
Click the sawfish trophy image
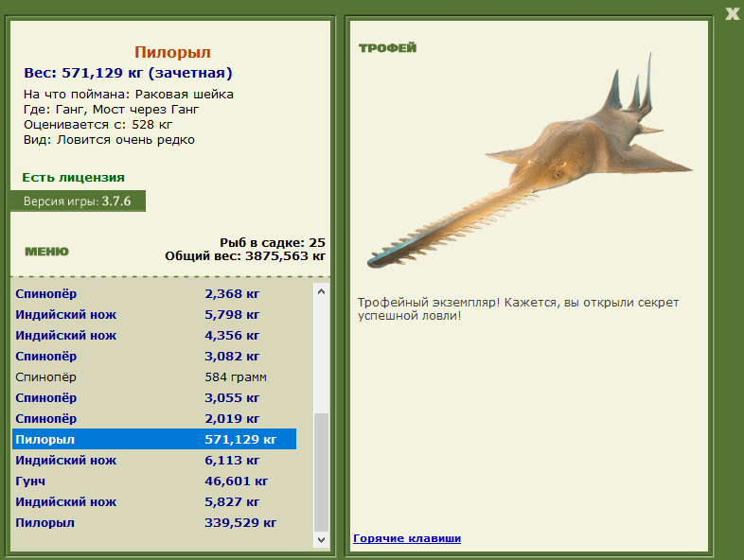click(529, 161)
